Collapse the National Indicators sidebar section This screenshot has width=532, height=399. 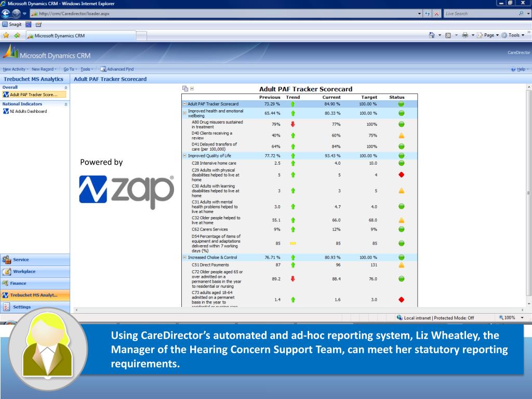(x=66, y=104)
